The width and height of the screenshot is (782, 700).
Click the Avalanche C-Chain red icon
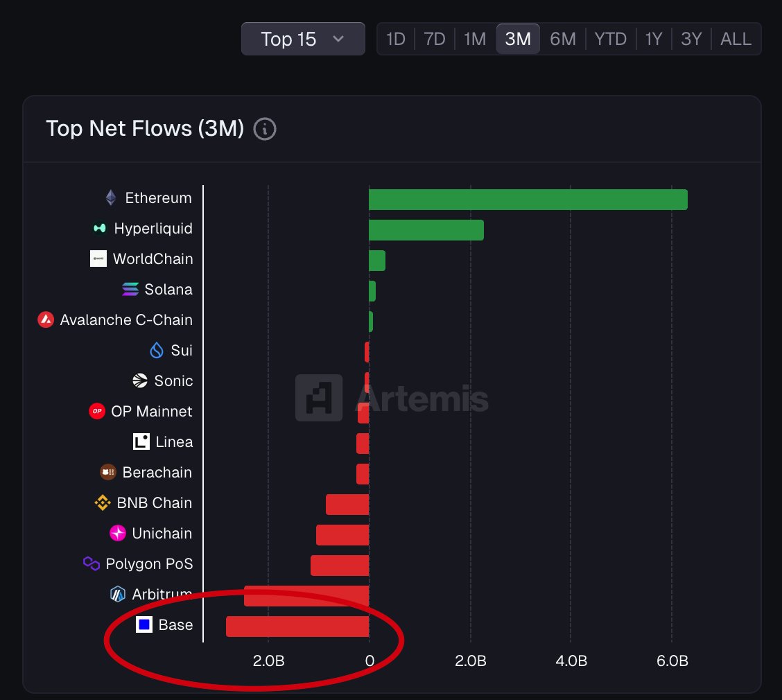point(46,320)
